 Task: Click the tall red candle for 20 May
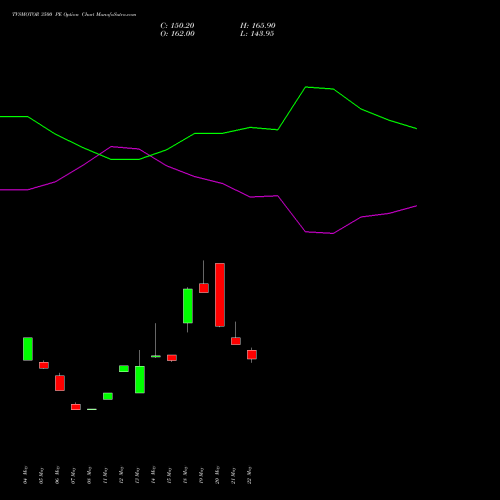tap(220, 295)
